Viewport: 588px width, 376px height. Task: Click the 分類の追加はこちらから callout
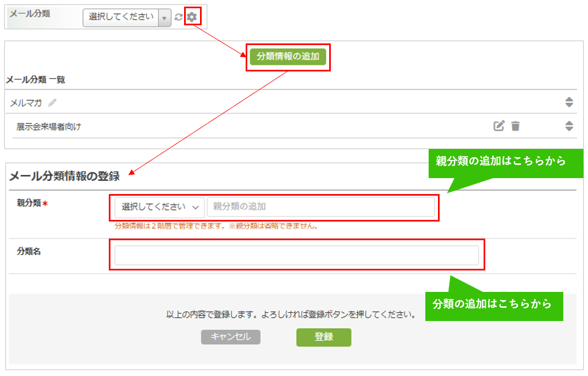click(494, 305)
